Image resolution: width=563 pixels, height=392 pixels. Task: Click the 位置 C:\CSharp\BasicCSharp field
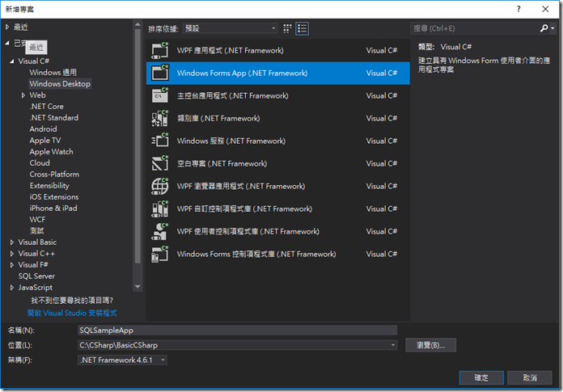tap(237, 345)
